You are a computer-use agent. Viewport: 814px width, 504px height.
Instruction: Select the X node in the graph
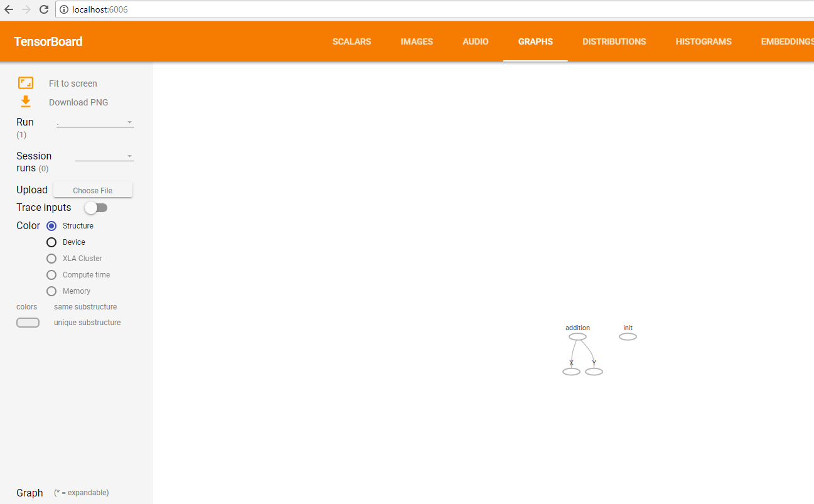click(571, 372)
